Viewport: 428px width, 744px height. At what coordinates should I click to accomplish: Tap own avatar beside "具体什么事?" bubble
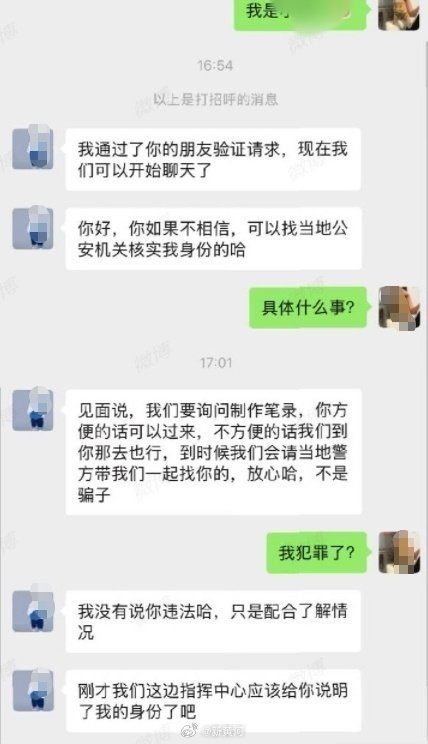coord(399,308)
